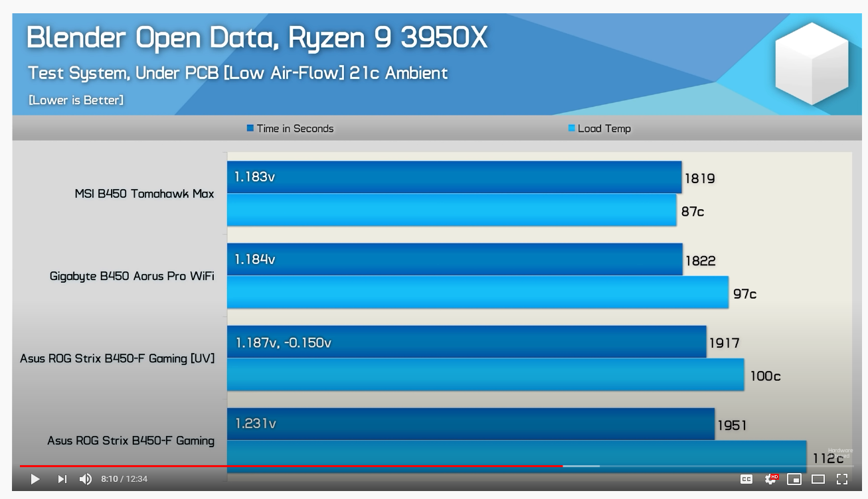The height and width of the screenshot is (499, 868).
Task: Click the "87c" temperature value
Action: pyautogui.click(x=693, y=212)
